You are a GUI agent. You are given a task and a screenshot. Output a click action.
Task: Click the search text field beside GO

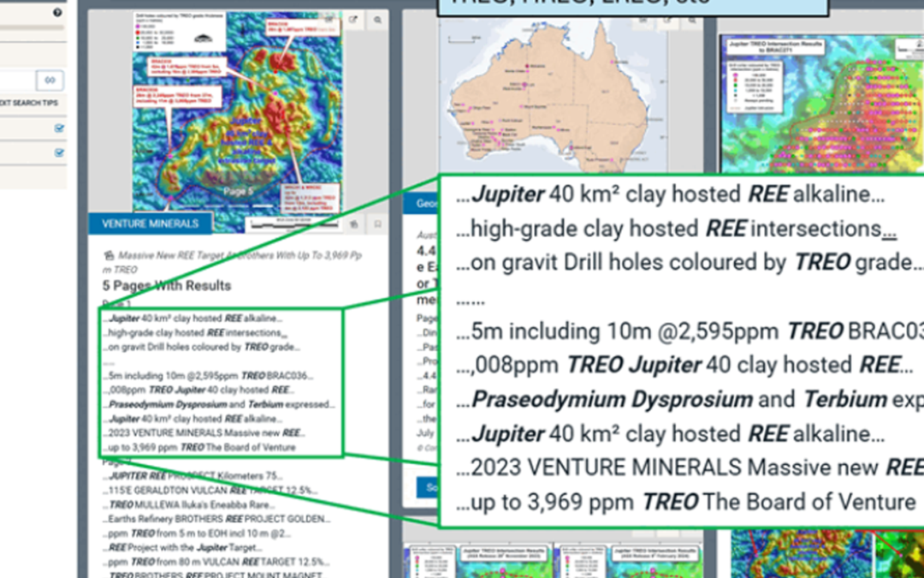click(15, 80)
